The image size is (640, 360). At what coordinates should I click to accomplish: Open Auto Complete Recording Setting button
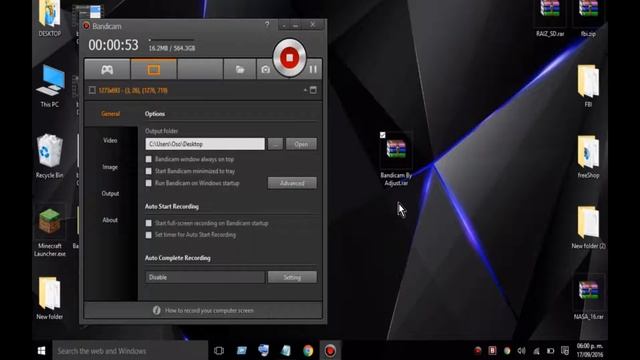tap(292, 277)
